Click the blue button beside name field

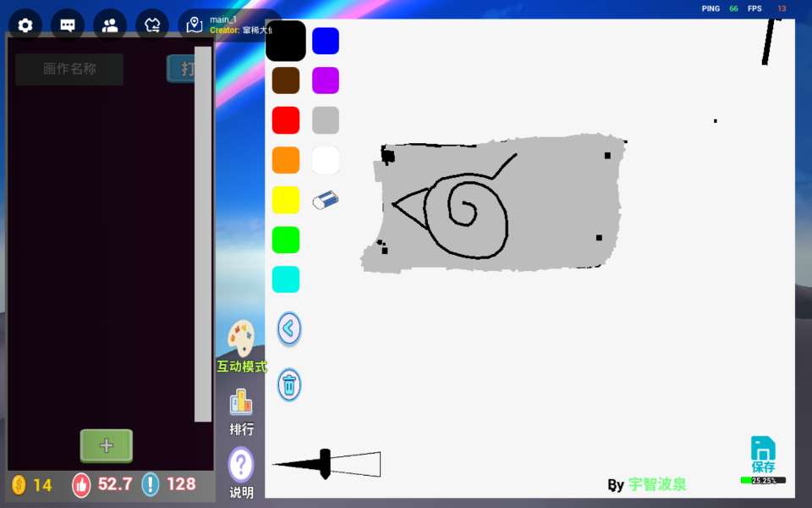click(x=181, y=69)
